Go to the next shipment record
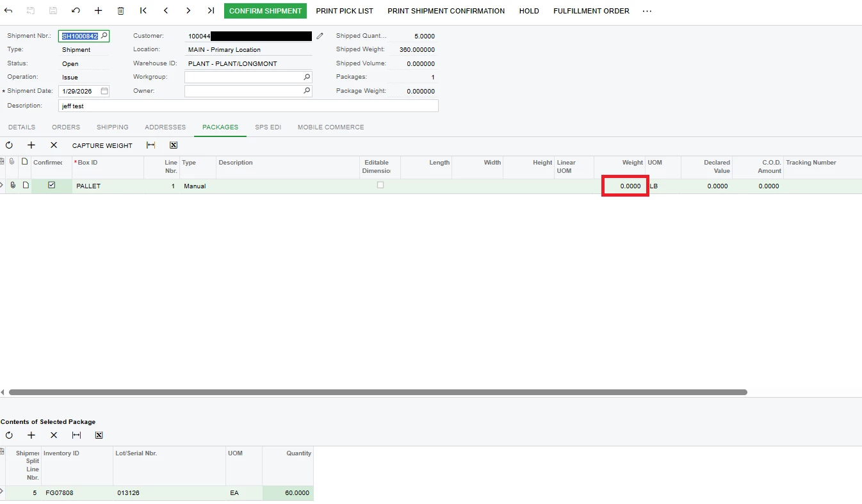 coord(188,11)
